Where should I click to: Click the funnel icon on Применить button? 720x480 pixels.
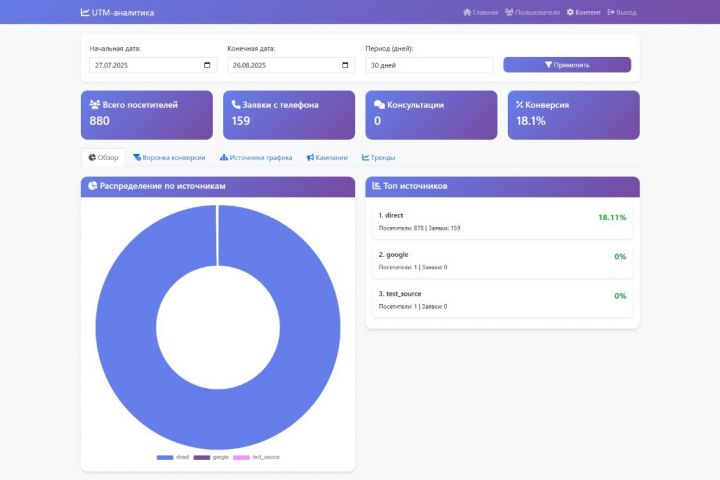coord(548,65)
